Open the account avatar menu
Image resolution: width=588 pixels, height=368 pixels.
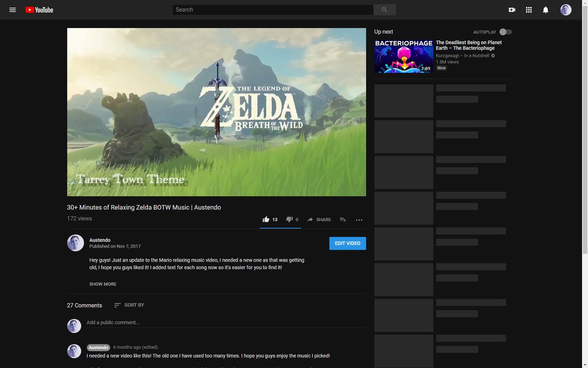coord(566,10)
